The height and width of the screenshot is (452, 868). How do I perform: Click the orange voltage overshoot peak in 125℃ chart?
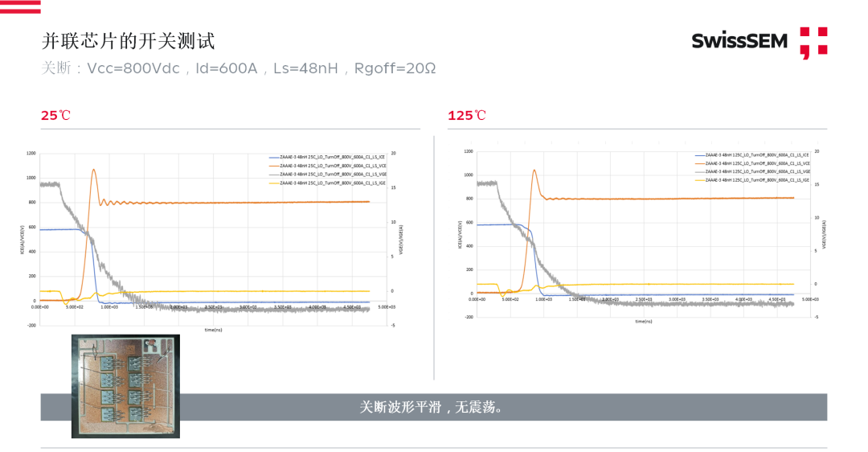coord(534,170)
